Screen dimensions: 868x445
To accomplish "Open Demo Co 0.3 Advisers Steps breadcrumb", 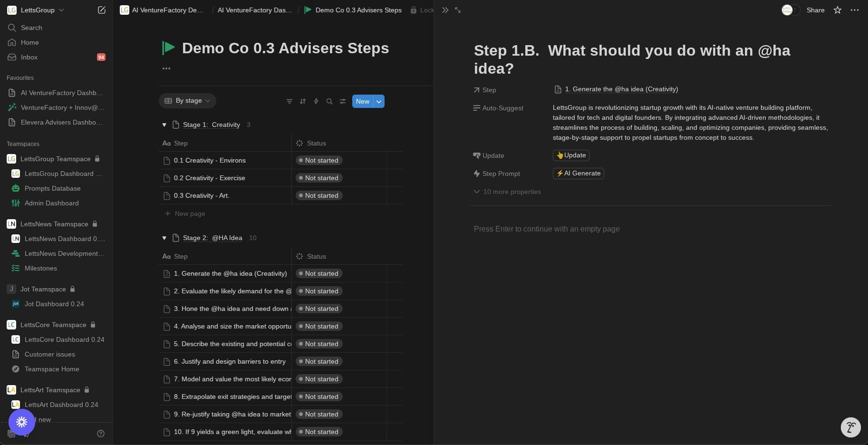I will [353, 10].
